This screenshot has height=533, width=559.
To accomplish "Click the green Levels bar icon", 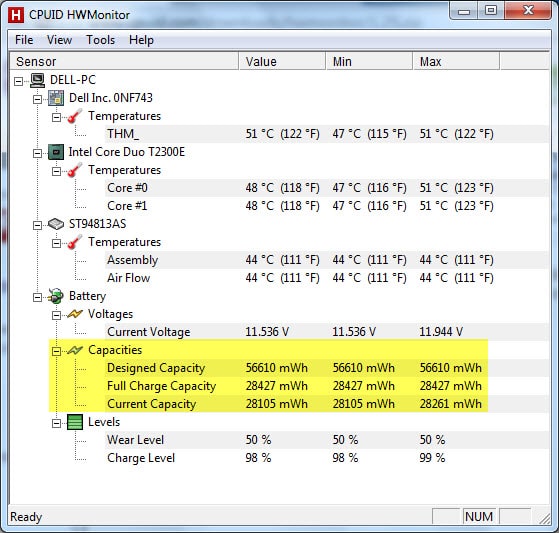I will pyautogui.click(x=75, y=422).
